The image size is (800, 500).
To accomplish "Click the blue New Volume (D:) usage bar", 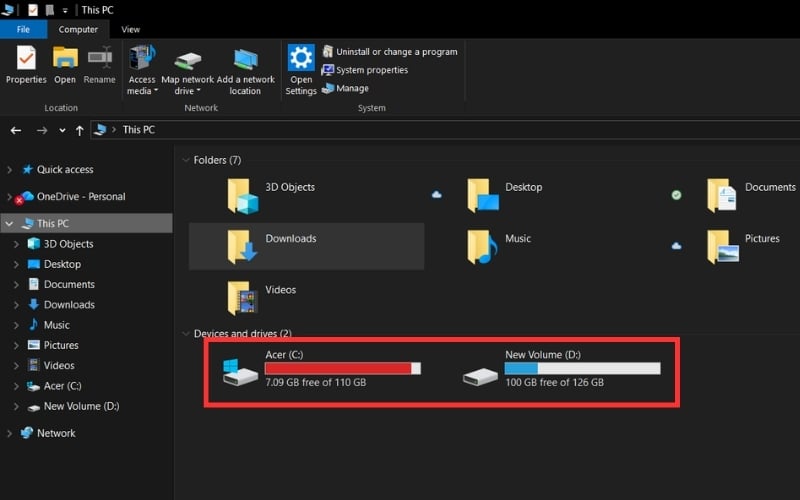I will [582, 368].
